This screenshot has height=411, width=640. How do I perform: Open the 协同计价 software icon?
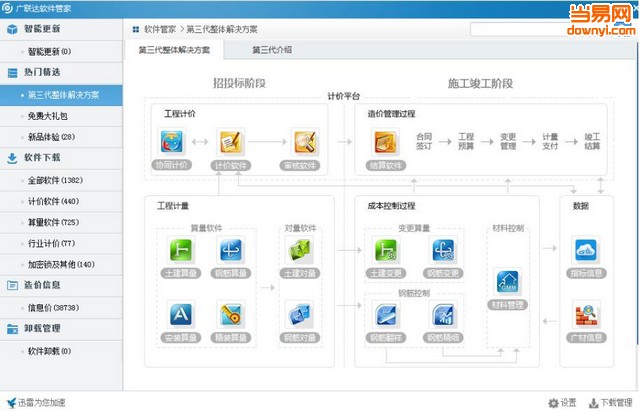tap(171, 142)
